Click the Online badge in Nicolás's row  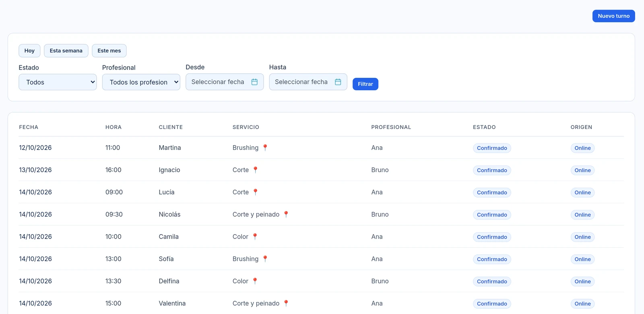click(582, 215)
